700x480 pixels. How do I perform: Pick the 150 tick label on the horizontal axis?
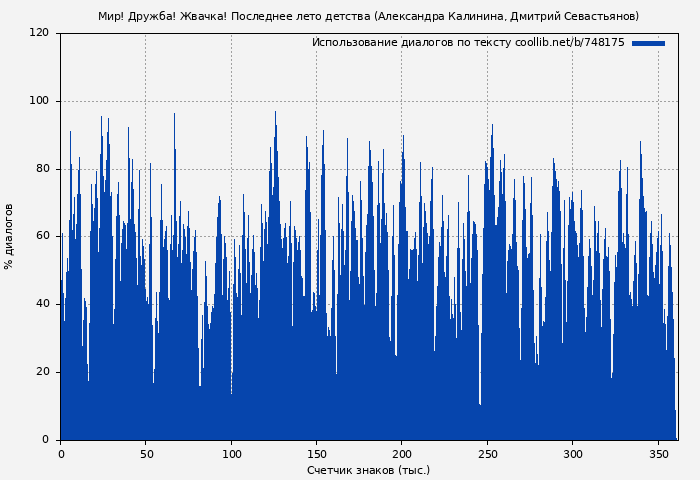pos(316,454)
